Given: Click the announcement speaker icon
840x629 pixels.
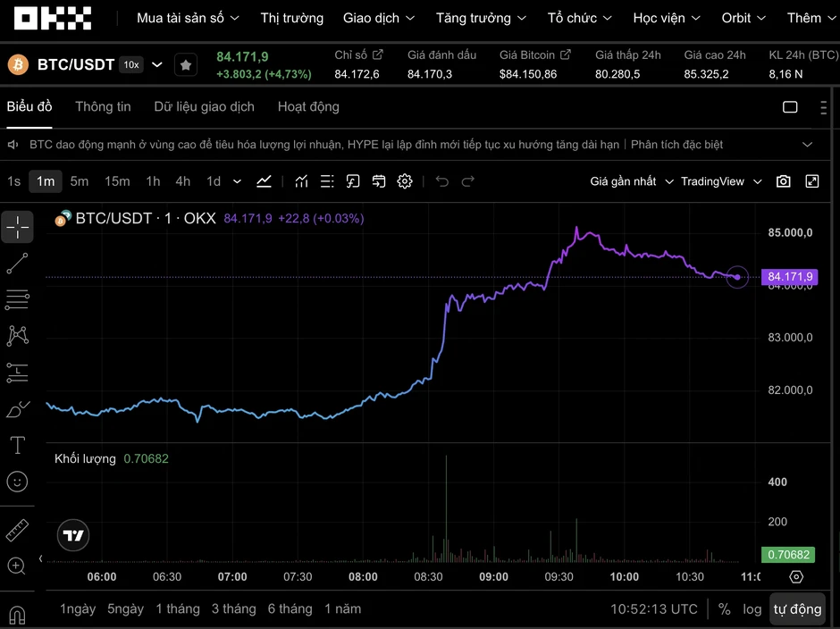Looking at the screenshot, I should [x=13, y=145].
